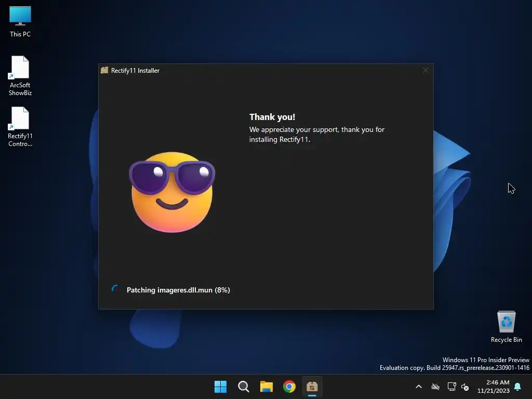Select the Recycle Bin desktop icon
532x399 pixels.
pyautogui.click(x=506, y=327)
